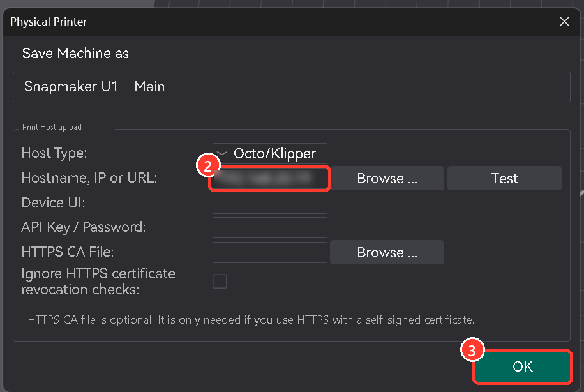Viewport: 584px width, 392px height.
Task: Open the Host Type dropdown
Action: 269,153
